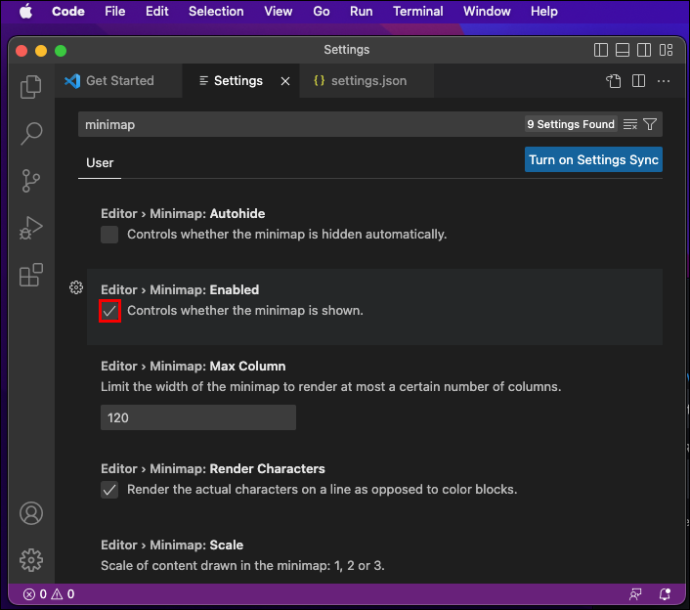Split the editor to the right
This screenshot has width=690, height=610.
[639, 81]
